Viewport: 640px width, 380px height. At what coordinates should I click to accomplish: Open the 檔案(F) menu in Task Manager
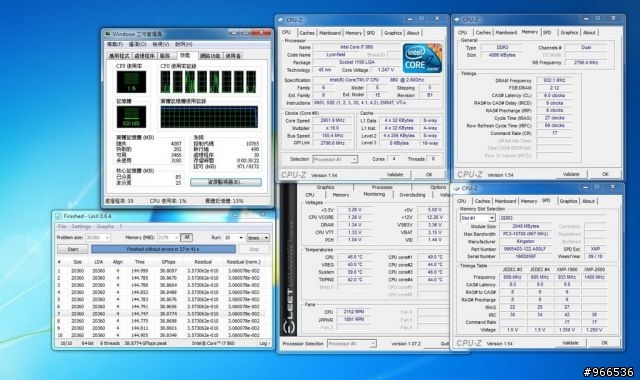[x=115, y=44]
